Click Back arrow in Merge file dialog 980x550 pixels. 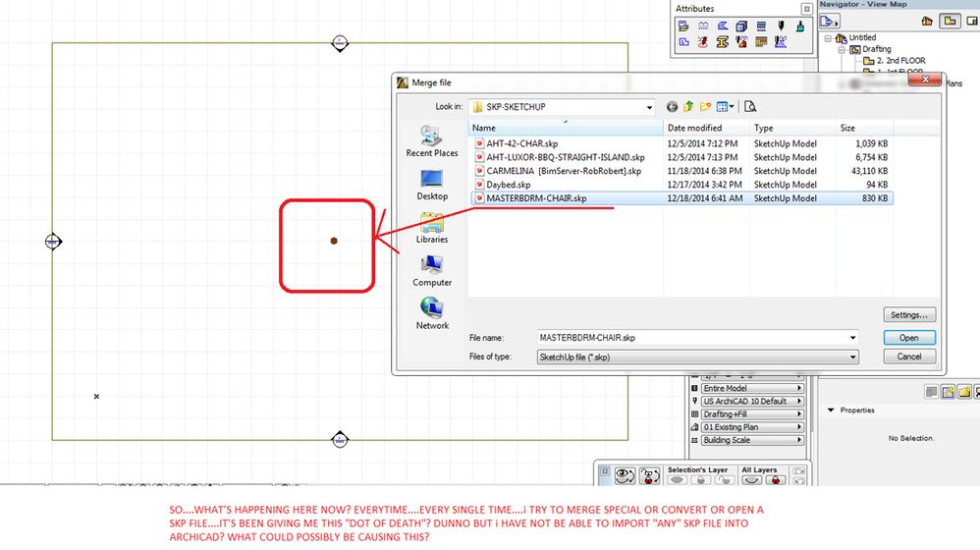click(672, 107)
